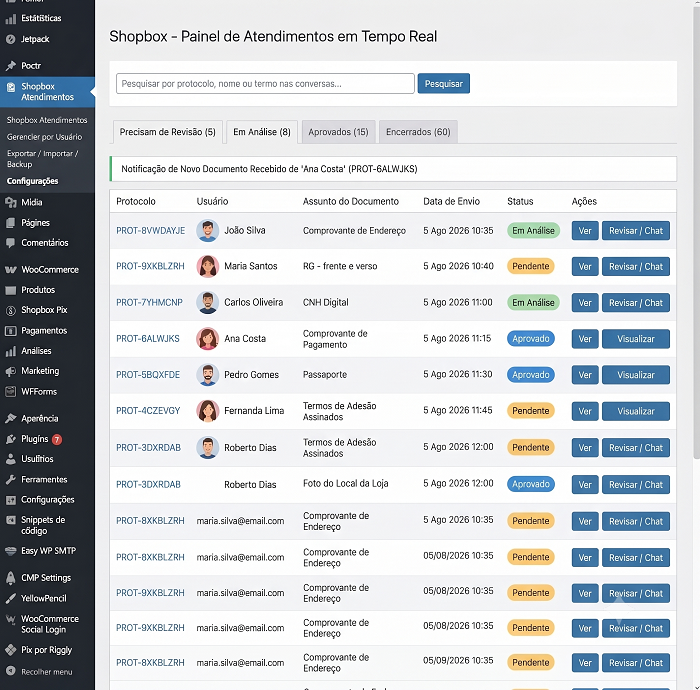Click the Shopbox Pix icon

pyautogui.click(x=11, y=310)
